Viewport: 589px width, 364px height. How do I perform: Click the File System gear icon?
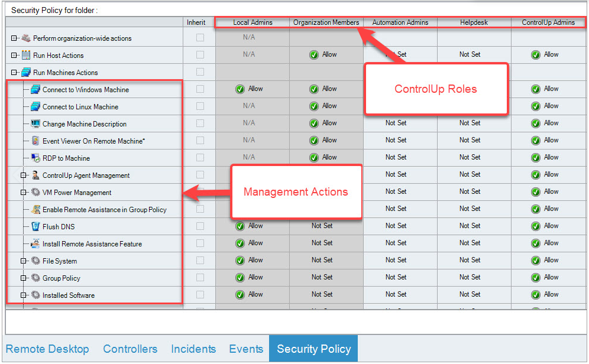click(35, 261)
